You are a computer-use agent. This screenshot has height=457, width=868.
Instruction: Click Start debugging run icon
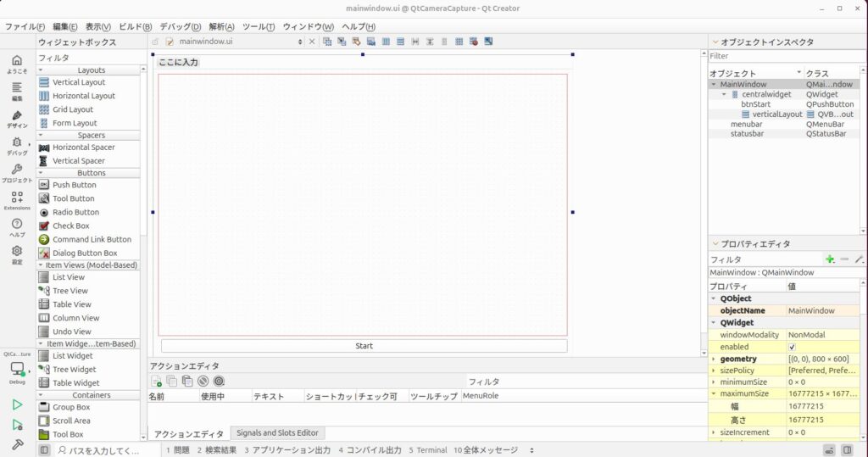tap(17, 425)
